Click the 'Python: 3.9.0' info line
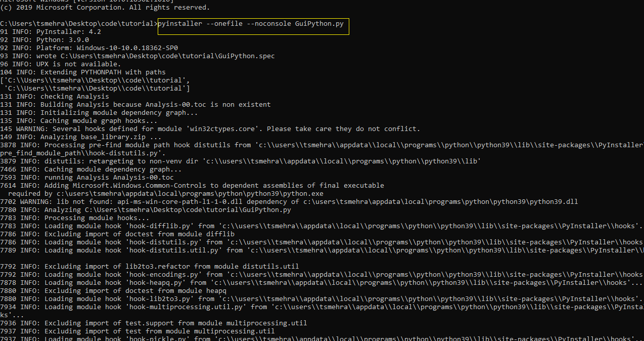The height and width of the screenshot is (341, 644). click(x=44, y=40)
